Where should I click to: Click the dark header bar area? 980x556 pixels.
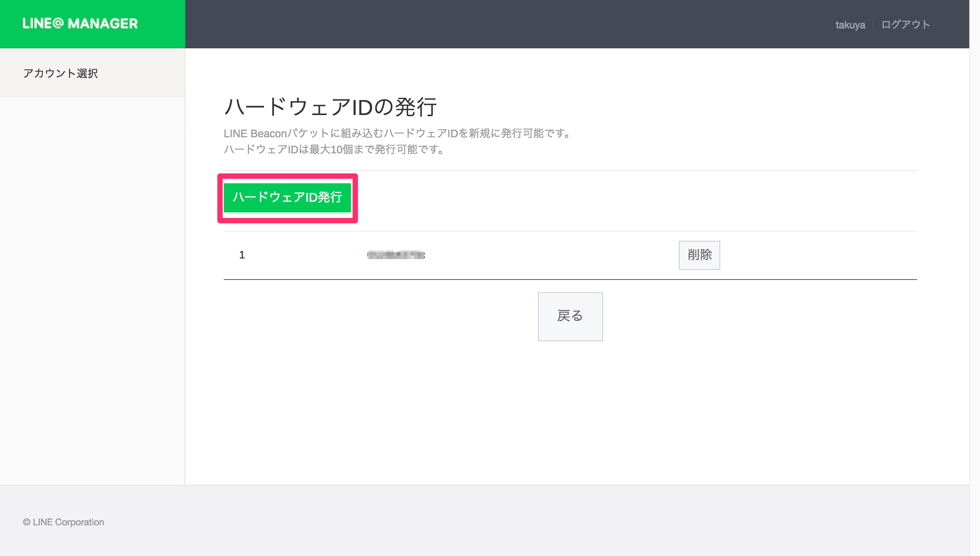[498, 24]
